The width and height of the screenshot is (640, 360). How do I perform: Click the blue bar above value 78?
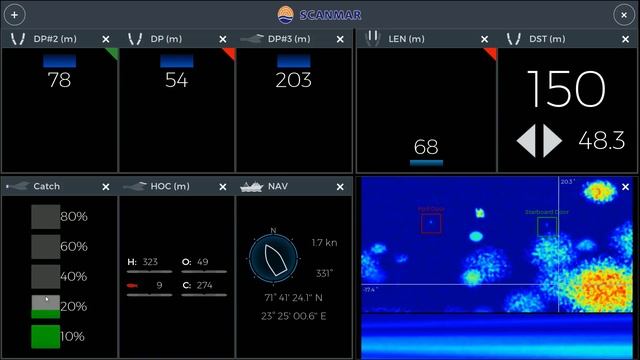[x=60, y=61]
